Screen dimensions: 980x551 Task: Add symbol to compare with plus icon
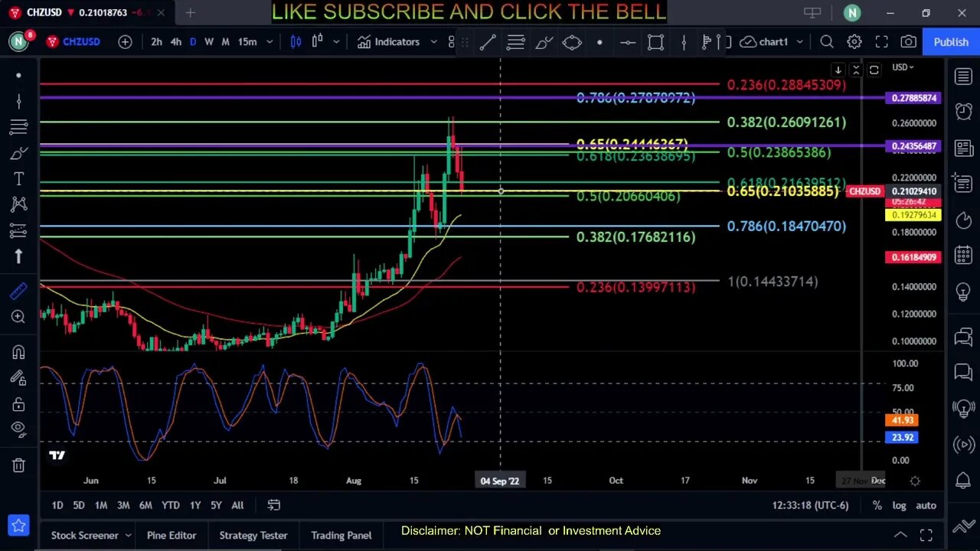tap(125, 42)
